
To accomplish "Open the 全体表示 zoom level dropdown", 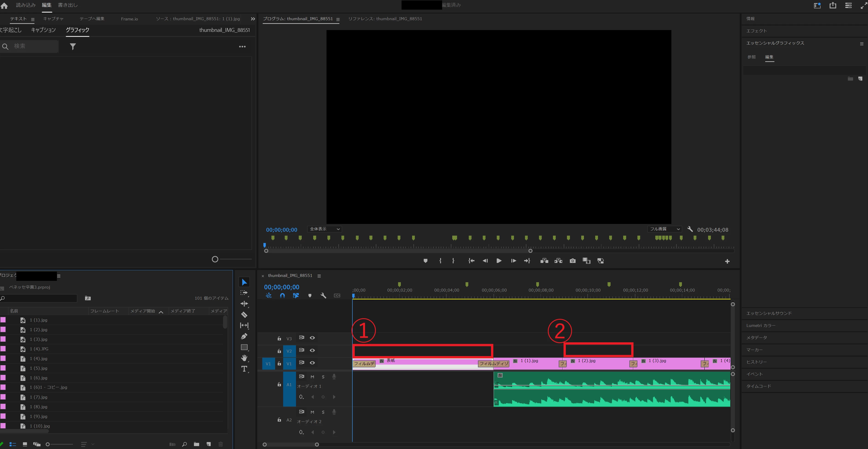I will (x=324, y=229).
